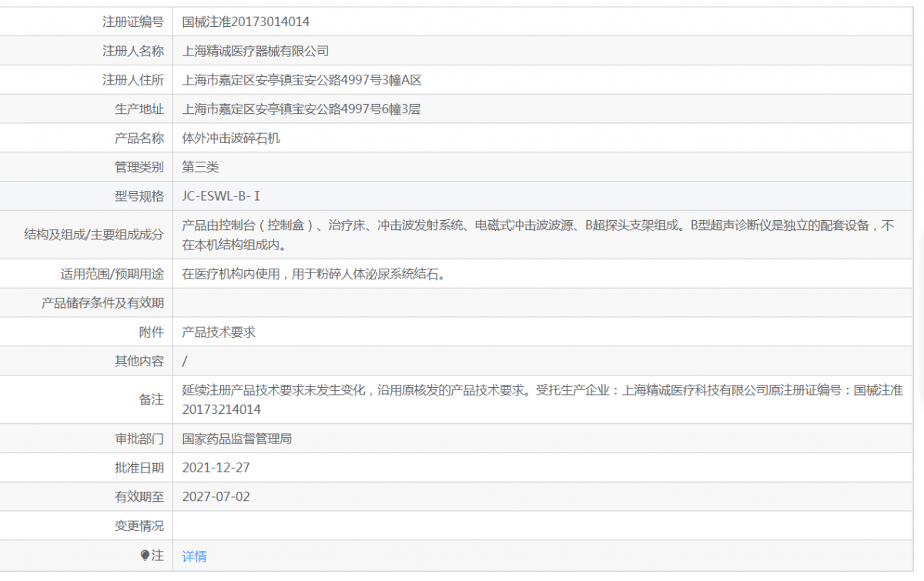Click the 其他内容 label
Viewport: 924px width, 581px height.
click(139, 361)
